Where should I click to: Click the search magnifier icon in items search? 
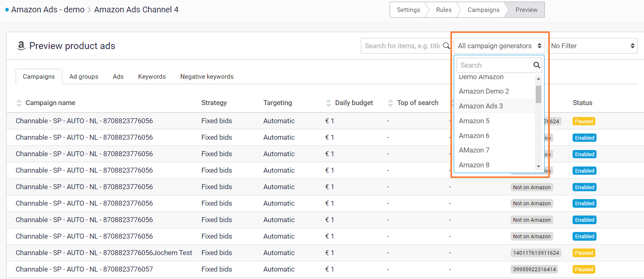tap(446, 46)
